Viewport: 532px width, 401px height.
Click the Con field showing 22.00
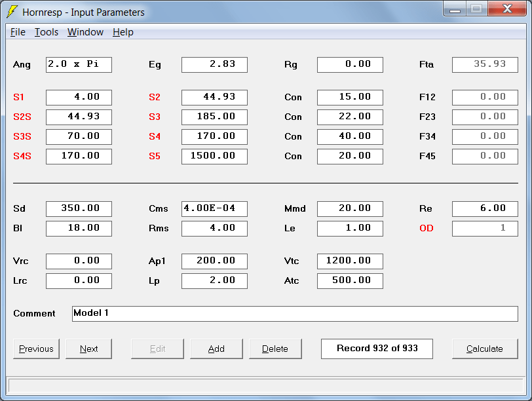[x=350, y=117]
